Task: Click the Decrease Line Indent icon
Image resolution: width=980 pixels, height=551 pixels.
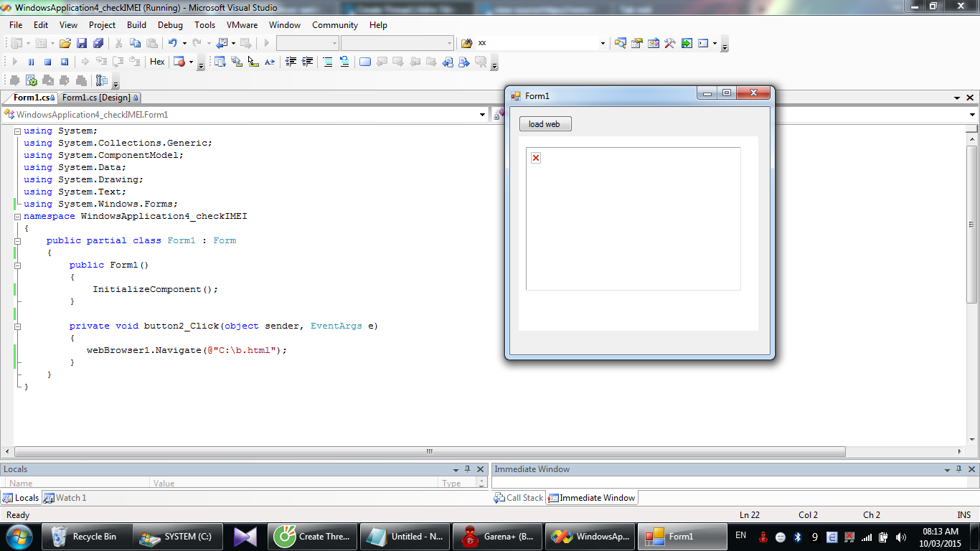Action: (291, 62)
